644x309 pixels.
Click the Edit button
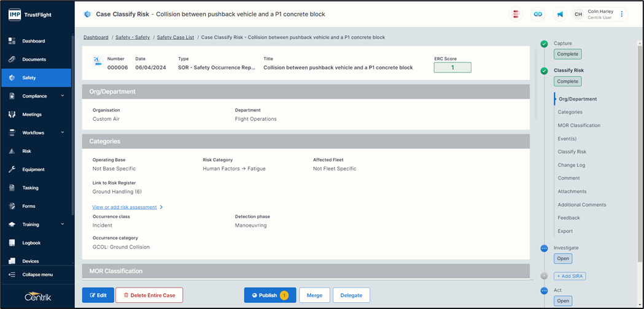98,295
